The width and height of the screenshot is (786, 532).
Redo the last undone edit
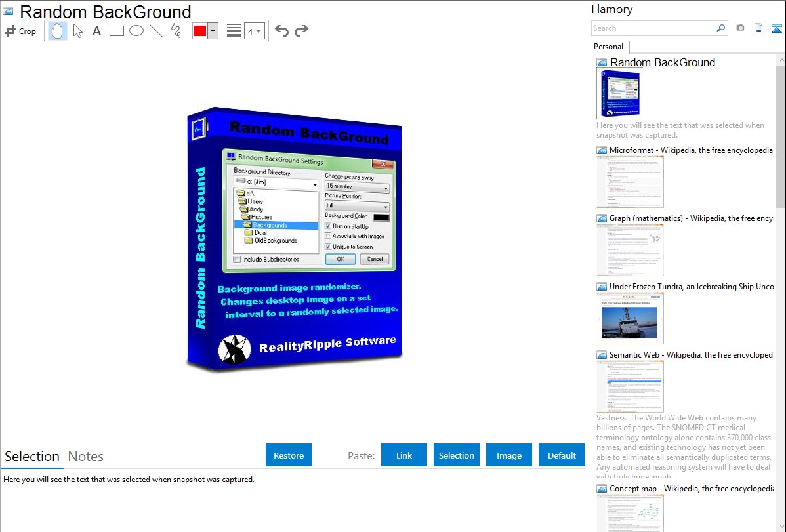pos(301,31)
